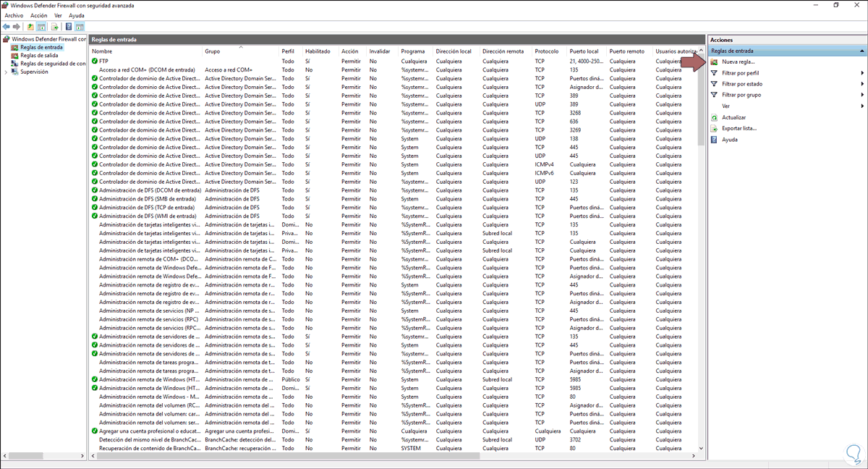This screenshot has height=469, width=868.
Task: Click green check of Agregar una cuenta profesional rule
Action: 94,431
